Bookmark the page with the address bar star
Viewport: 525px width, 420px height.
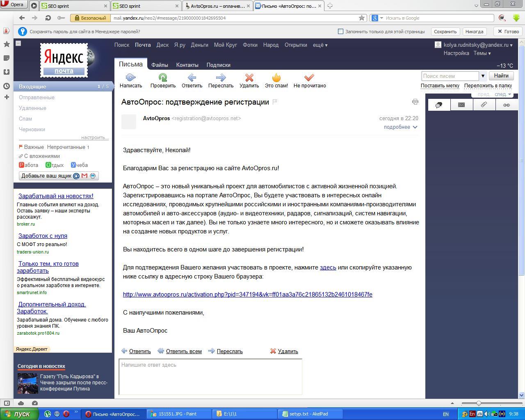pos(362,18)
